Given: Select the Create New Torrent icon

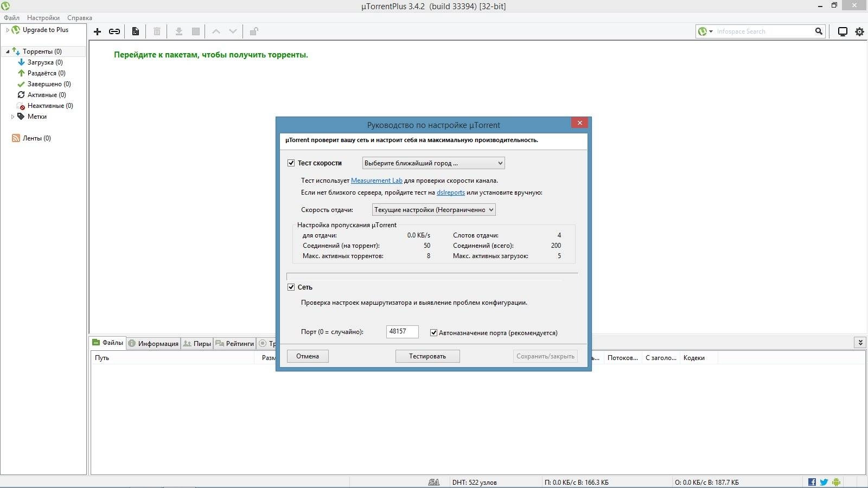Looking at the screenshot, I should (135, 31).
